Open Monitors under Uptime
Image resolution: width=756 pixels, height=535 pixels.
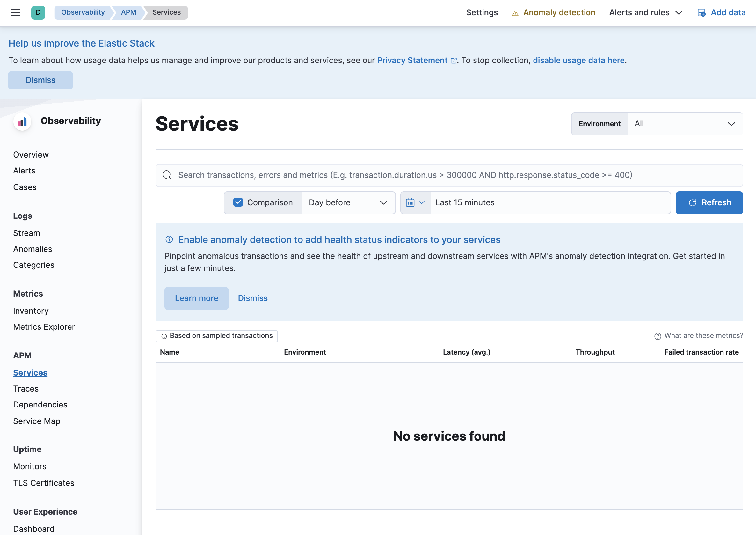click(x=30, y=466)
